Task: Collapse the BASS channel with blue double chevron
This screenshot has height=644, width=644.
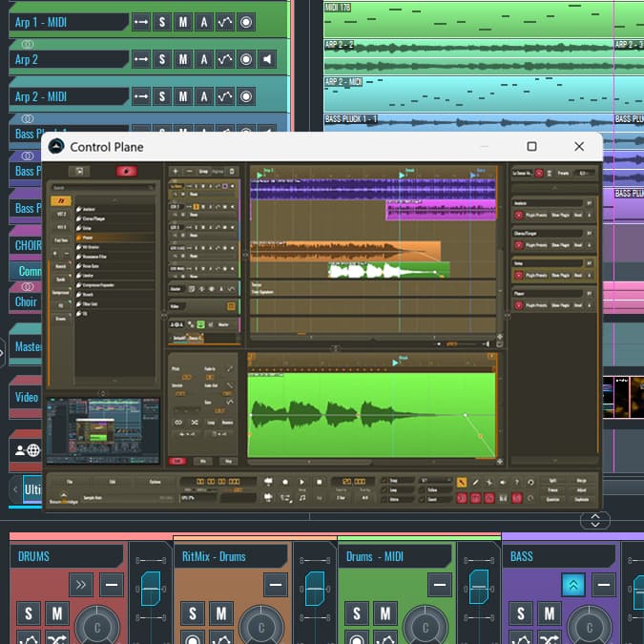Action: [x=573, y=585]
